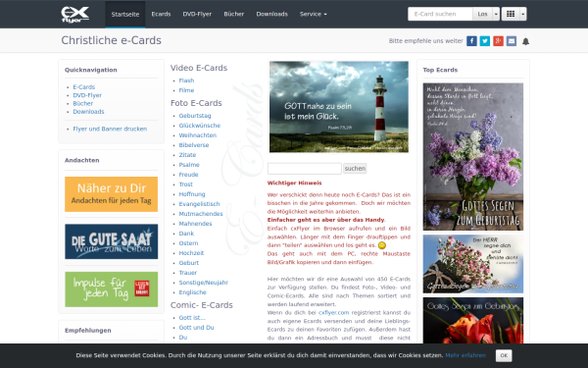
Task: Open Downloads link in Quicknavigation
Action: (x=88, y=112)
